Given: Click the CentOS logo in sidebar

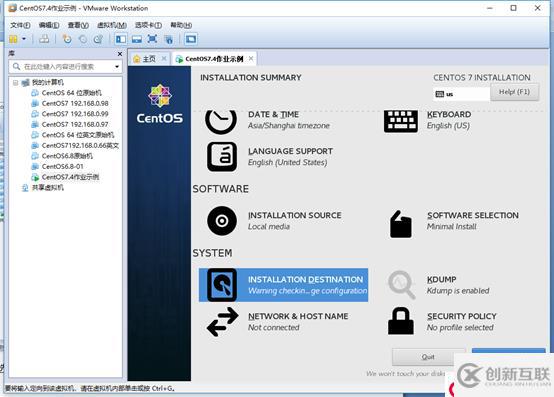Looking at the screenshot, I should 160,104.
